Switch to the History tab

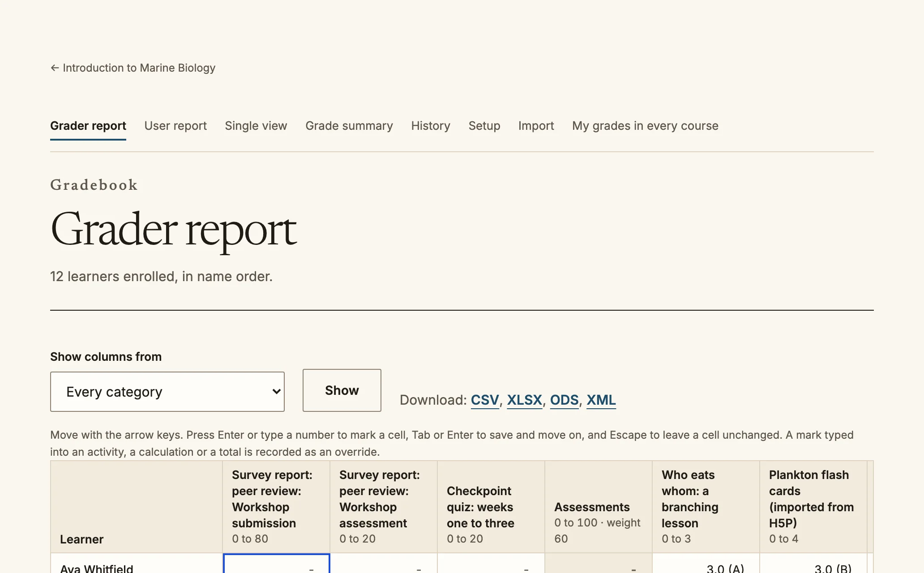click(x=431, y=126)
